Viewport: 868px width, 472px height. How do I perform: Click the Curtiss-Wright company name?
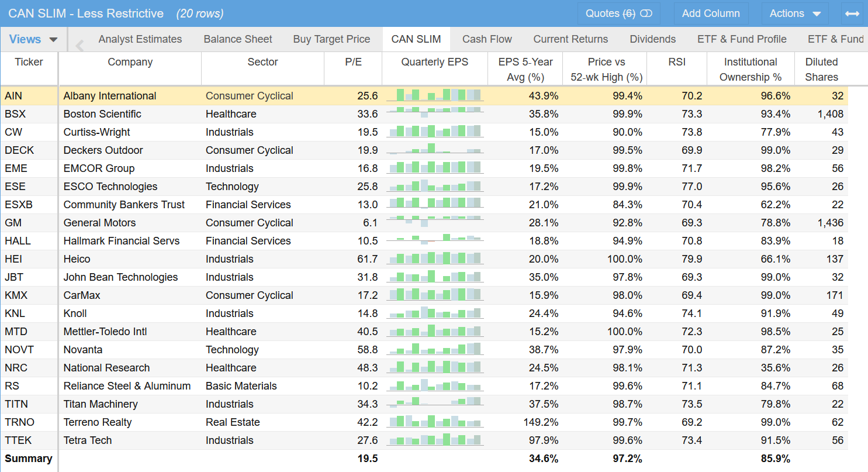97,132
